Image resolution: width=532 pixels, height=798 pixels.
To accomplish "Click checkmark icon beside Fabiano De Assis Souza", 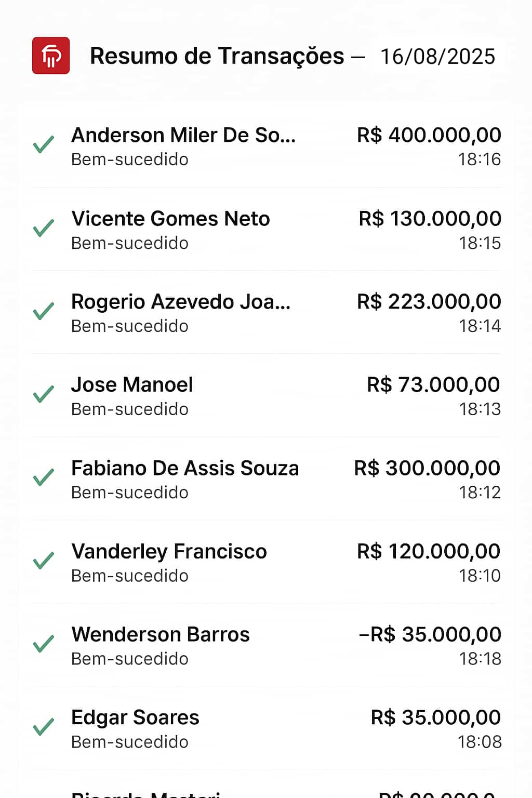I will 44,477.
